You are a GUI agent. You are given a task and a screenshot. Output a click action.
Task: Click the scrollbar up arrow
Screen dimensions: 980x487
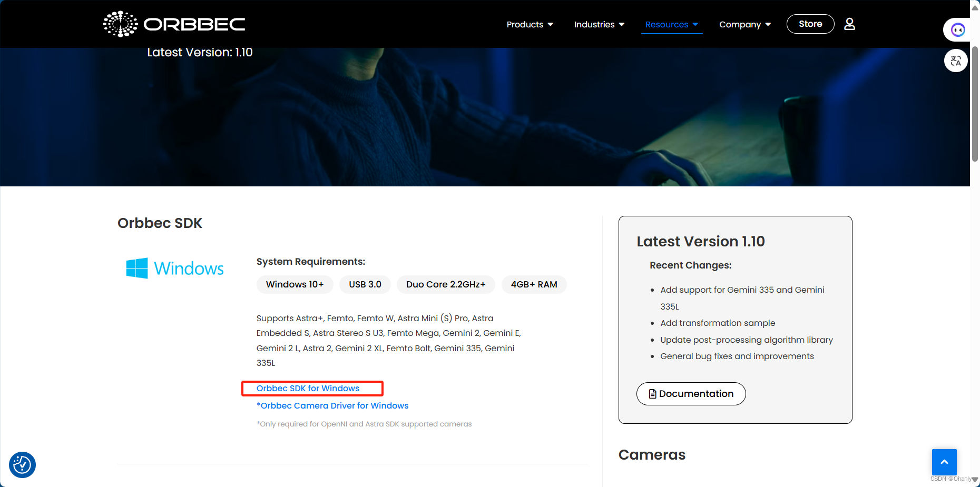[975, 7]
